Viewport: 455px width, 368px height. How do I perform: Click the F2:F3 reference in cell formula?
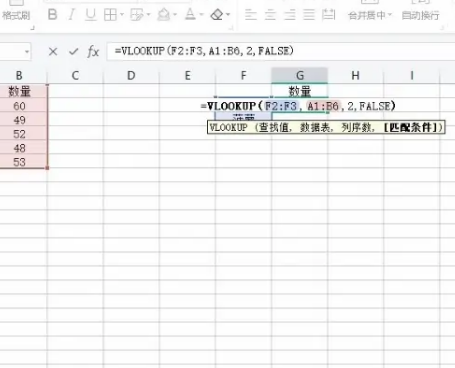coord(281,106)
